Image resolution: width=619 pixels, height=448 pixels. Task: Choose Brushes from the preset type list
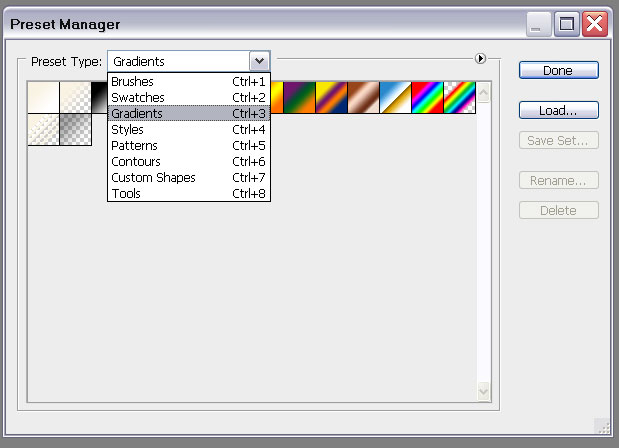[189, 81]
